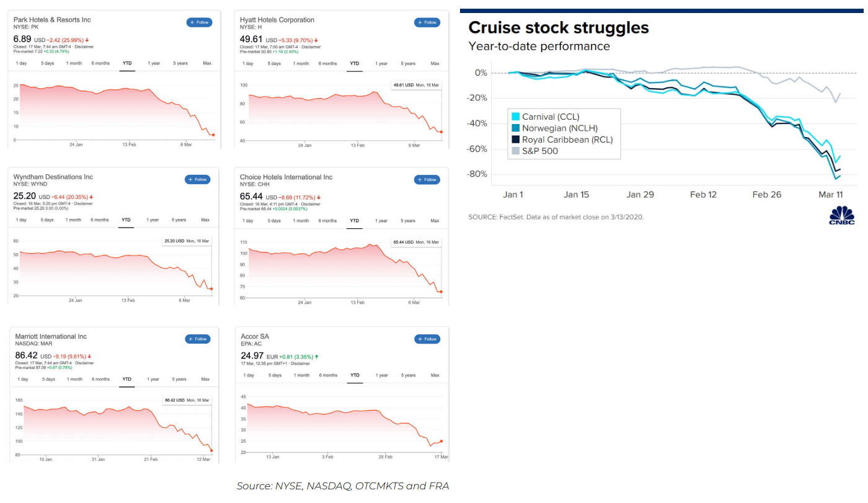Choose 6 months tab on Choice Hotels chart
This screenshot has height=503, width=868.
[x=327, y=220]
